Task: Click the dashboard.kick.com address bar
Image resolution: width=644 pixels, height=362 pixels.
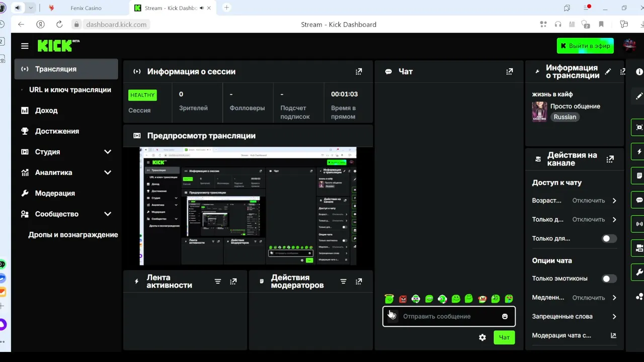Action: click(116, 24)
